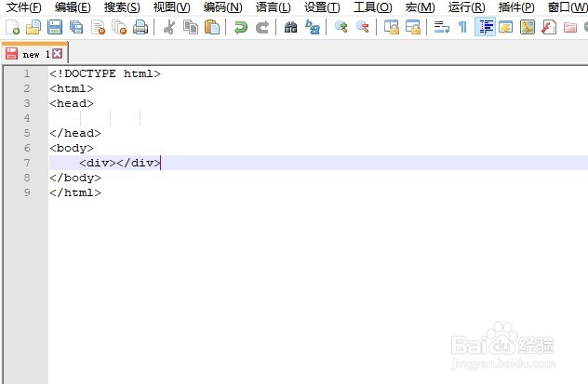
Task: Click the Save All icon
Action: [76, 27]
